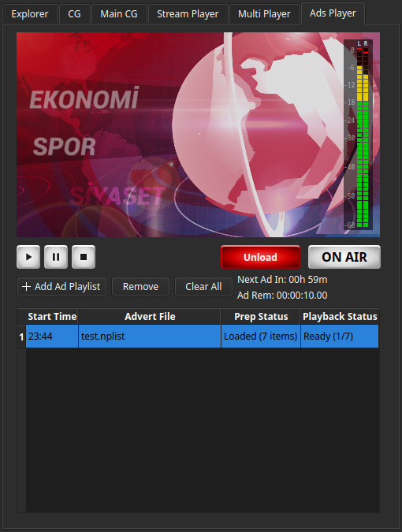402x532 pixels.
Task: Click the Next Ad In timer text
Action: point(282,280)
